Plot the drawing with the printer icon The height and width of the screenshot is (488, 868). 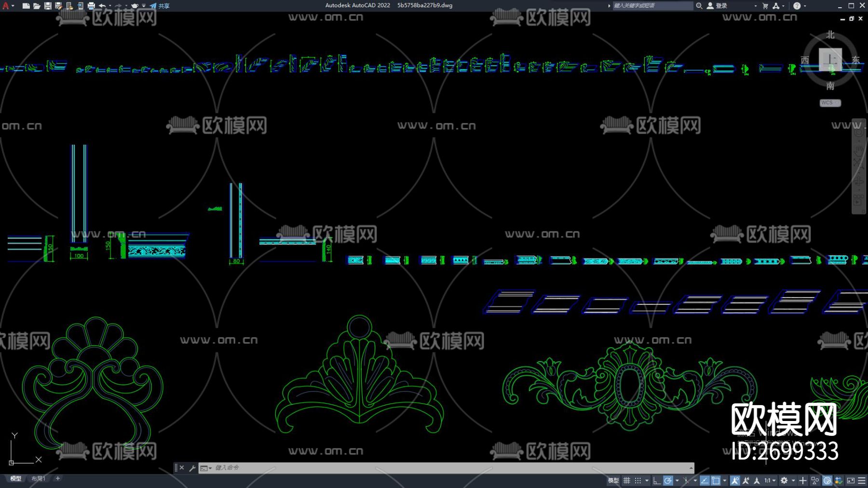pyautogui.click(x=91, y=6)
